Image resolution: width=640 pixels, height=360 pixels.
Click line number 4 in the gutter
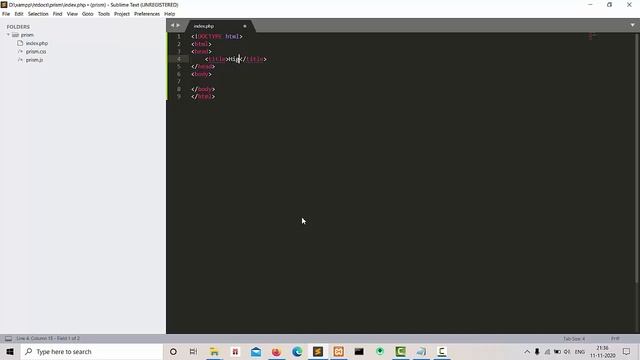(x=179, y=59)
